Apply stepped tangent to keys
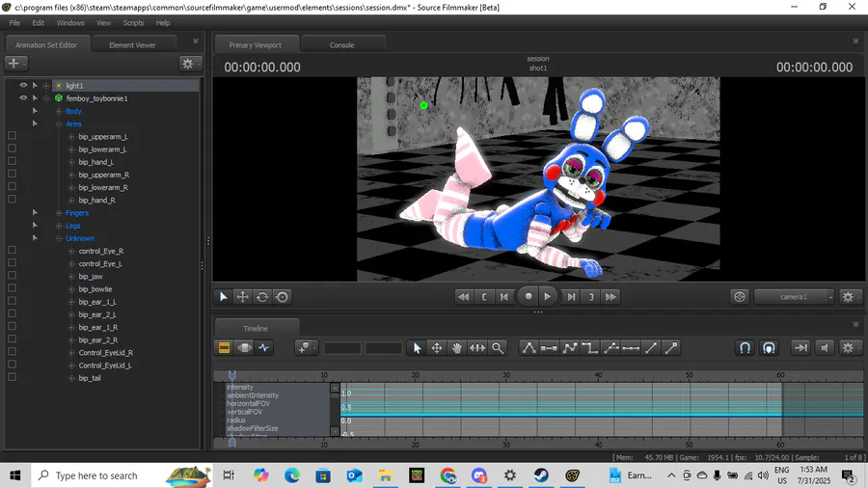 click(x=589, y=347)
